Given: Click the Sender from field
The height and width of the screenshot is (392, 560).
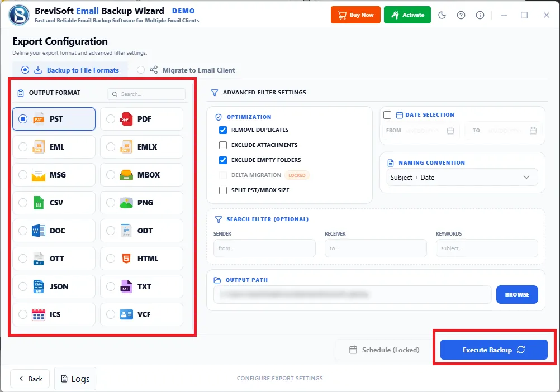Looking at the screenshot, I should click(264, 248).
